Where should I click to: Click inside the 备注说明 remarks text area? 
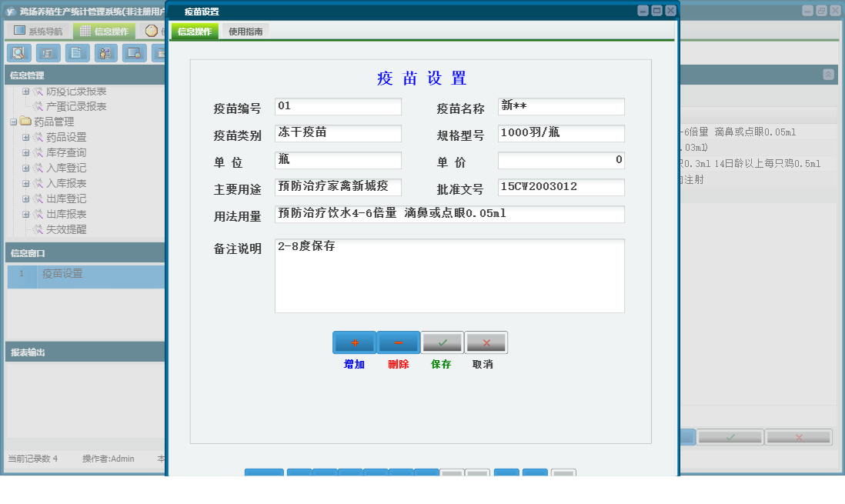click(449, 273)
